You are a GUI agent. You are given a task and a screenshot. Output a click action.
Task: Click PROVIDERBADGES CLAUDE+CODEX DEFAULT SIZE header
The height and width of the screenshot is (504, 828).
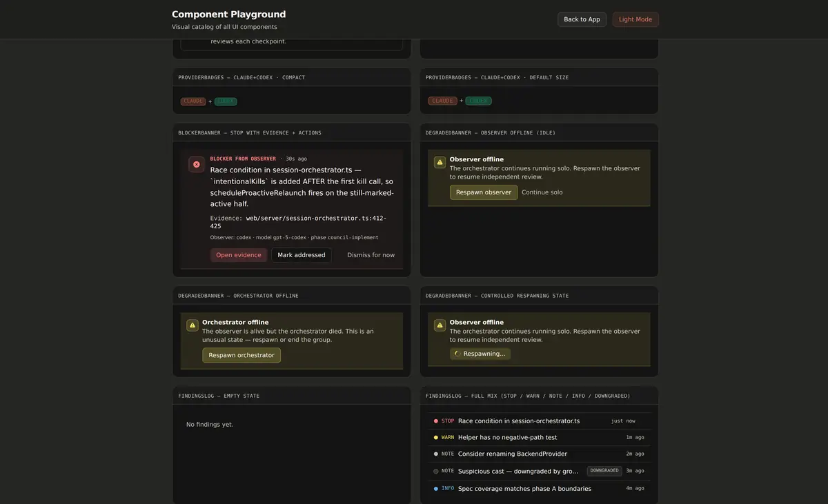[497, 78]
